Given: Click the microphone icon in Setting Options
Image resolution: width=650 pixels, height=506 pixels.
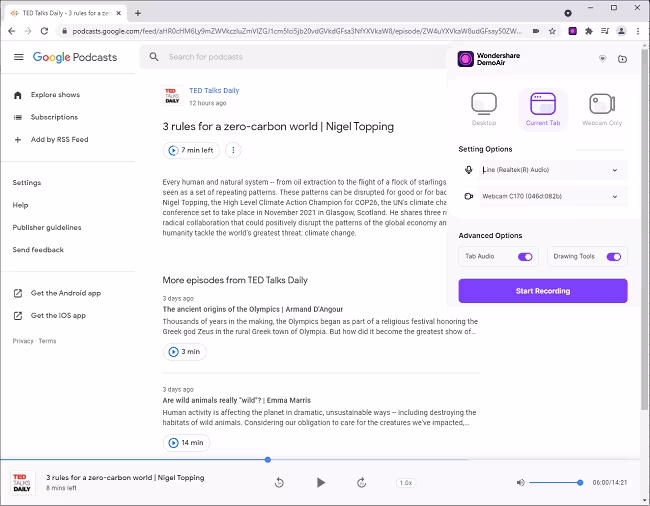Looking at the screenshot, I should [469, 170].
